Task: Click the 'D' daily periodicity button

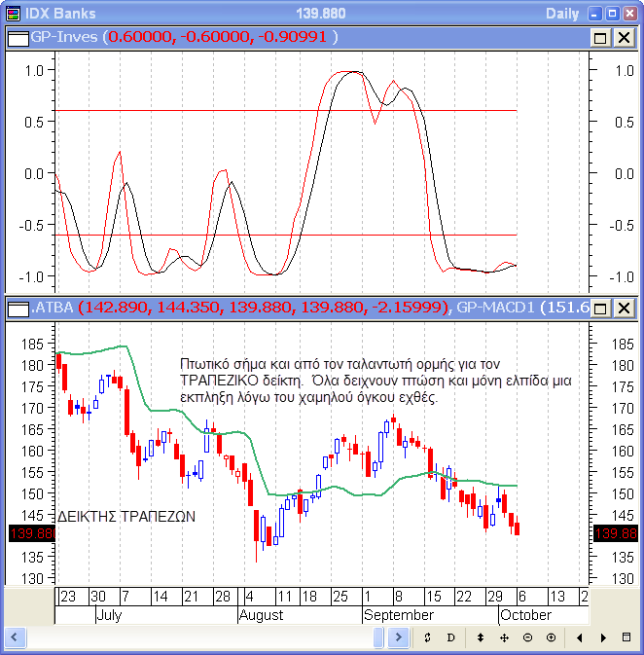Action: pyautogui.click(x=450, y=637)
